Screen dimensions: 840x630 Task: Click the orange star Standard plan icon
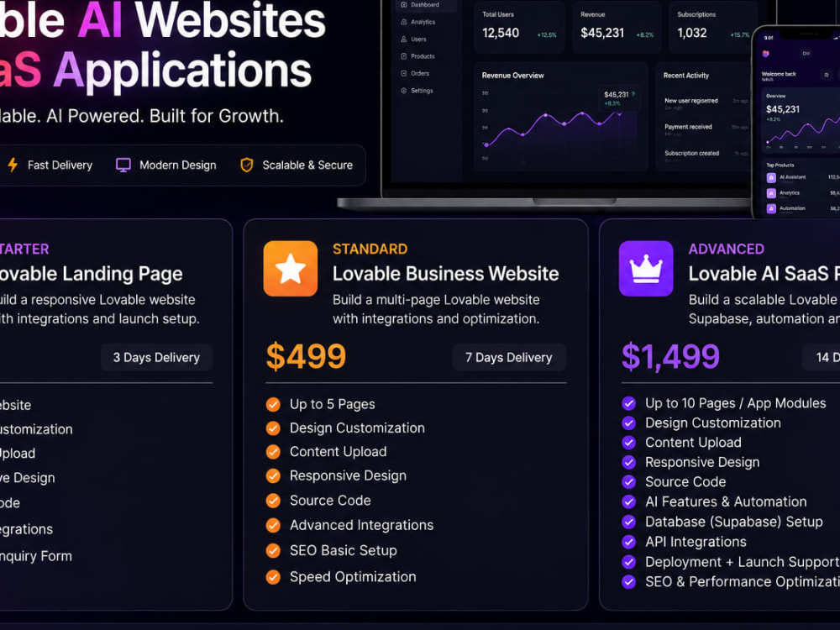point(291,269)
